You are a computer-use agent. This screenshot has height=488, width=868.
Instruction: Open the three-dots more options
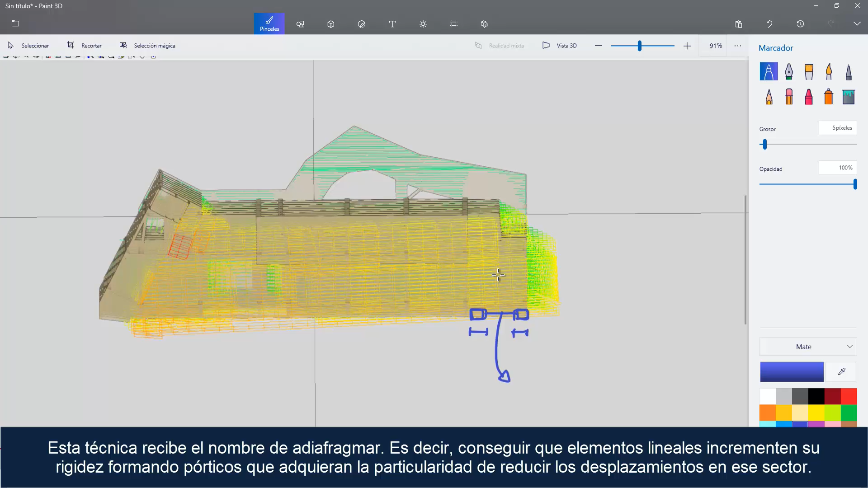tap(738, 46)
